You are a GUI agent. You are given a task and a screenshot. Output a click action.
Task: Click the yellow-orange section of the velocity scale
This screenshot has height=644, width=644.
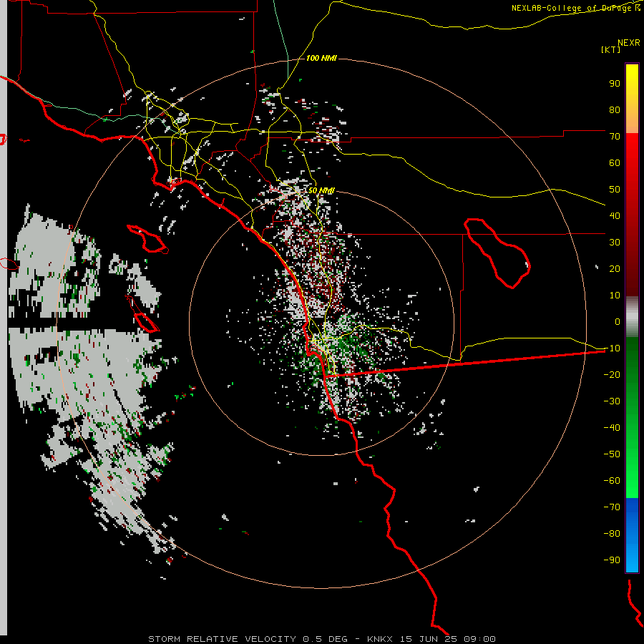(x=632, y=99)
